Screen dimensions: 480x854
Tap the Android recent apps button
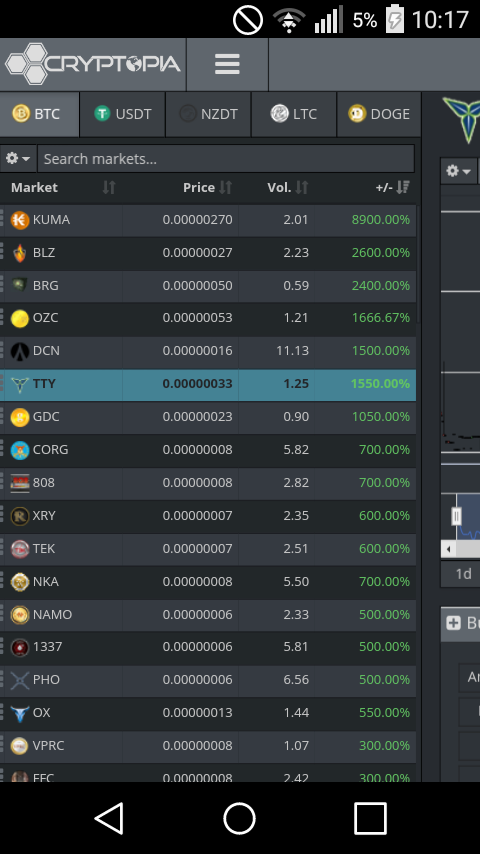coord(370,818)
